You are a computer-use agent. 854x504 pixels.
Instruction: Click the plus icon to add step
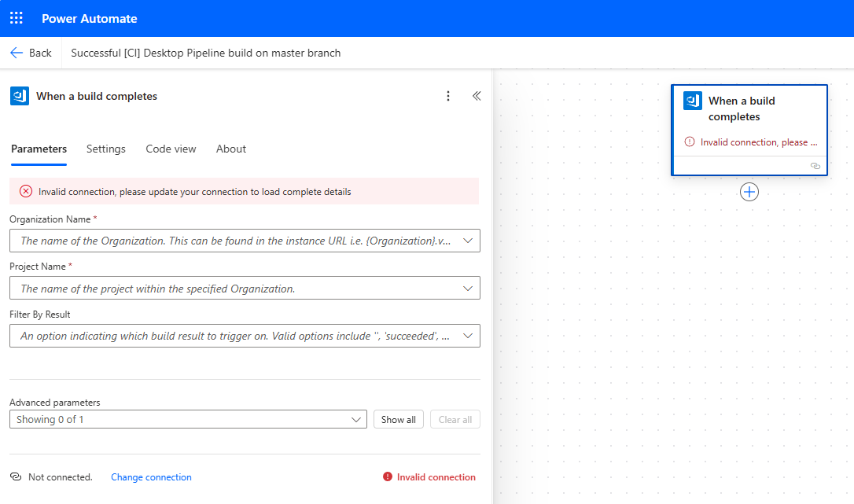(x=749, y=192)
